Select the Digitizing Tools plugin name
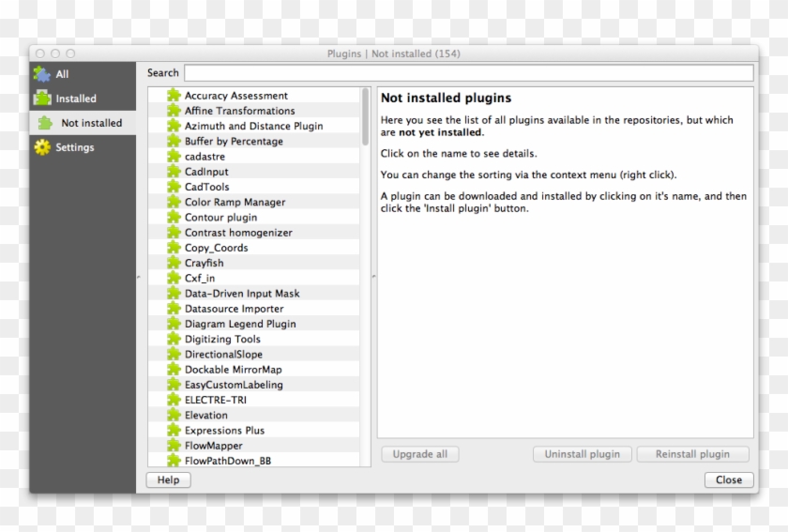Viewport: 788px width, 532px height. tap(222, 339)
